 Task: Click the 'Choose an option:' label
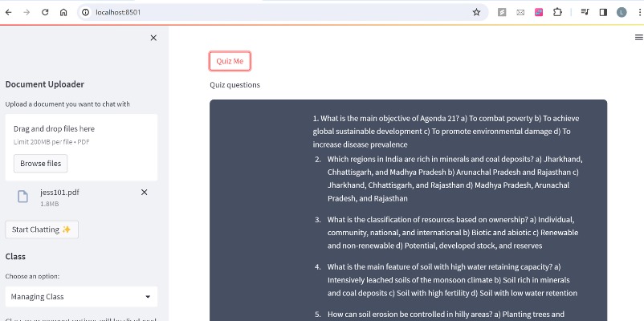(32, 276)
